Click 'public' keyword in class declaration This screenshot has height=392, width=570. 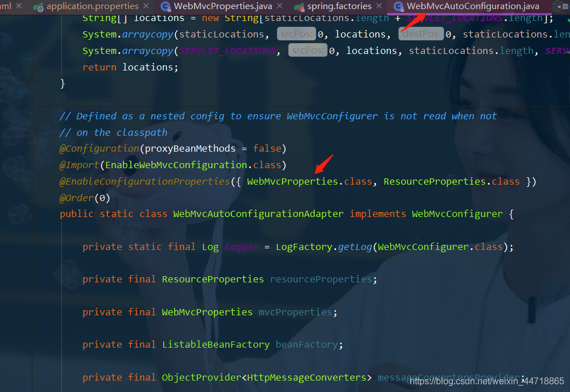click(x=76, y=214)
